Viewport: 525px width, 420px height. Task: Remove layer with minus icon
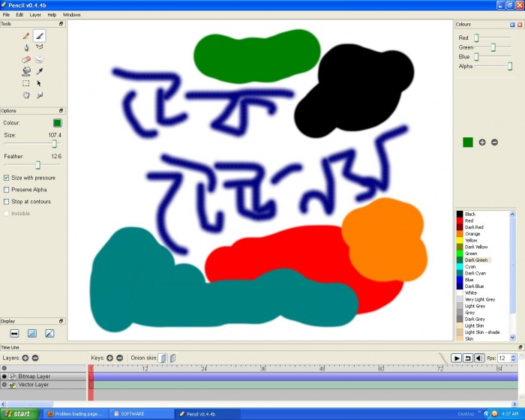tap(35, 358)
